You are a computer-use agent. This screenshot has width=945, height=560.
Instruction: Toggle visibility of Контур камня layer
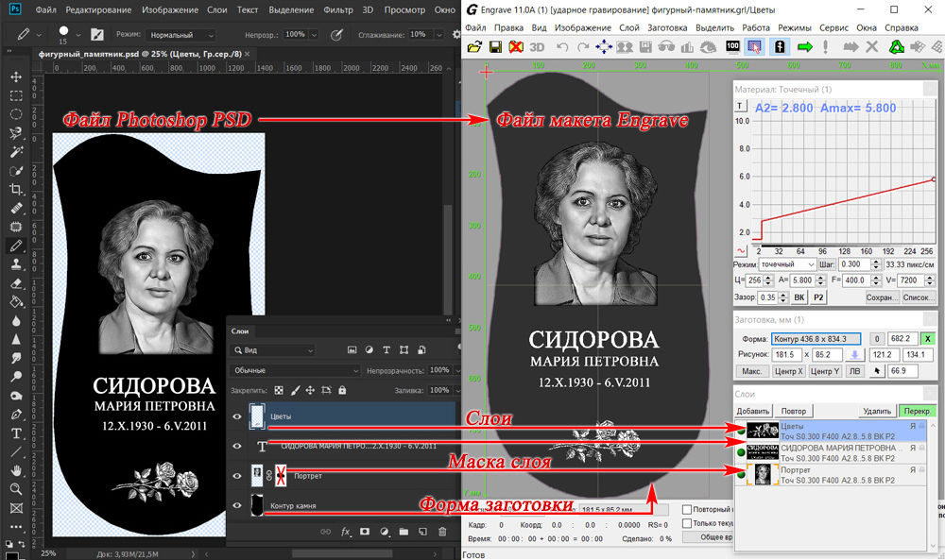237,506
